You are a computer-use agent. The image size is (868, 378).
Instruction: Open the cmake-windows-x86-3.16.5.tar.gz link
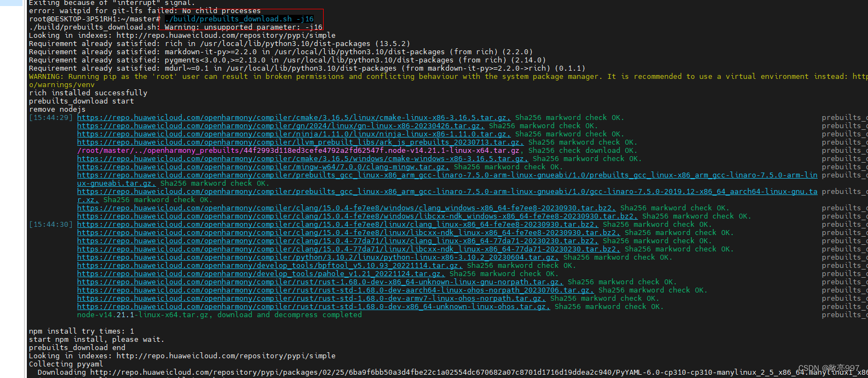tap(302, 159)
